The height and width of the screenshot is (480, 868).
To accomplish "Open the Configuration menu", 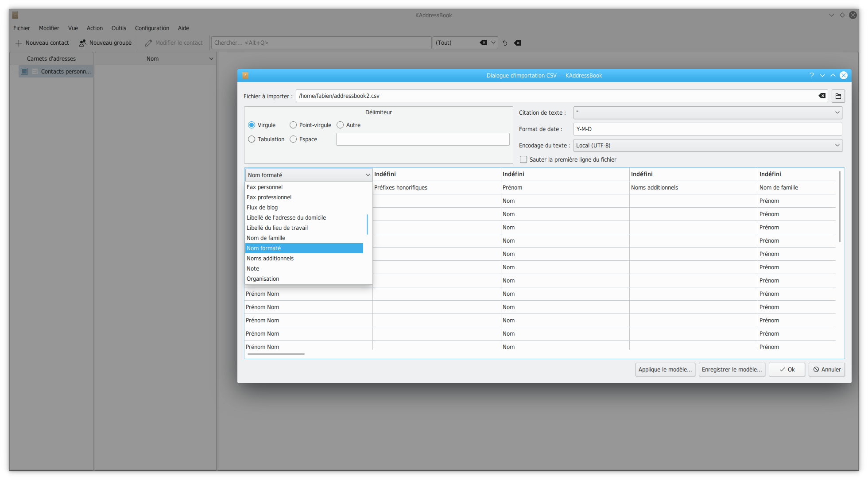I will (152, 28).
